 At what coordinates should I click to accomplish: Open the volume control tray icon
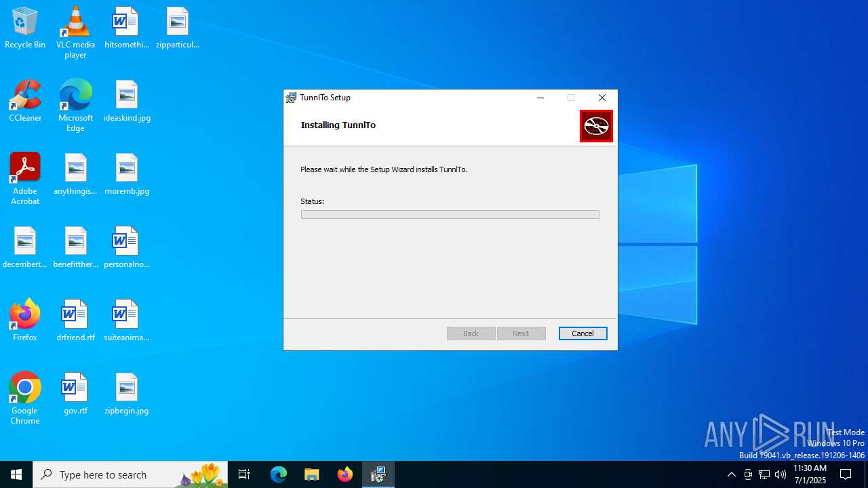tap(781, 474)
